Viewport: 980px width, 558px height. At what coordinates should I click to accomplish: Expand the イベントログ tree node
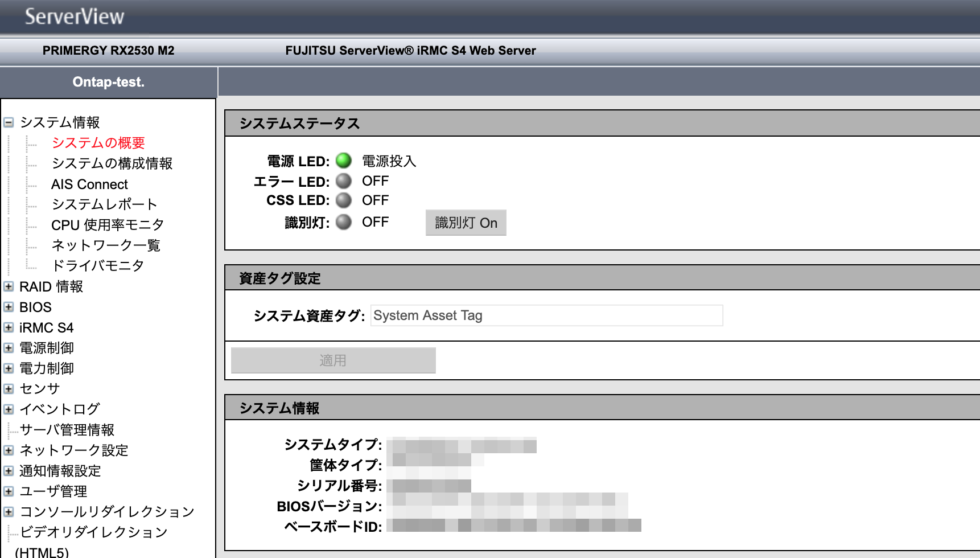pyautogui.click(x=9, y=409)
